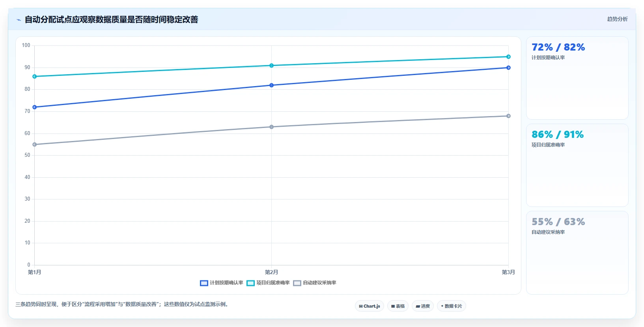
Task: Click the y-axis label 100
Action: pos(26,45)
